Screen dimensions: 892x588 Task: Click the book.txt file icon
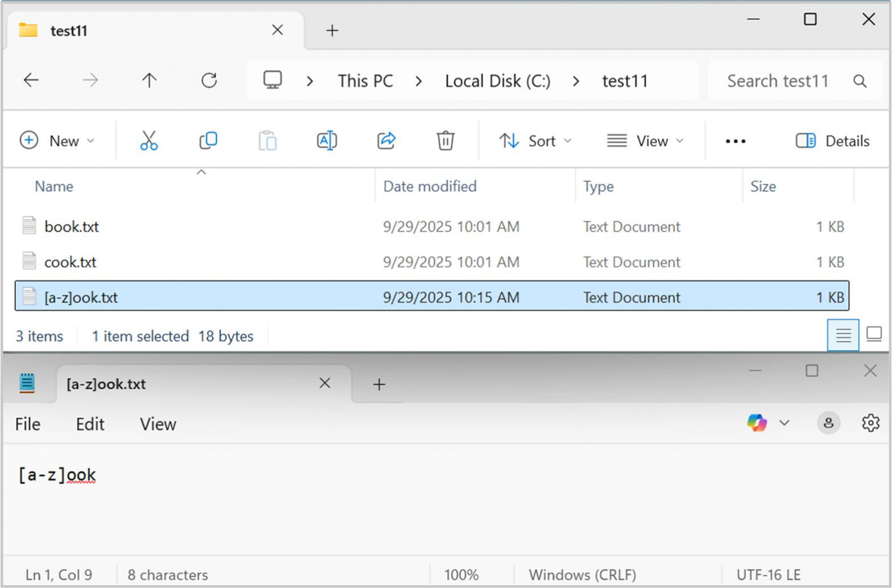pyautogui.click(x=29, y=226)
